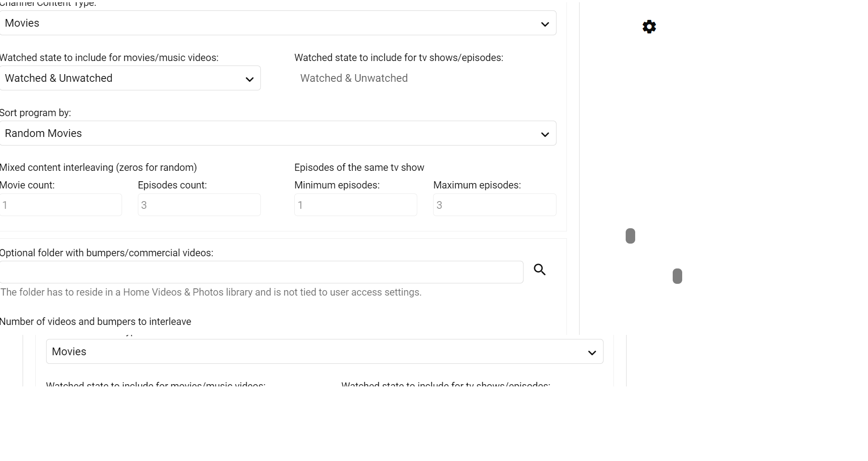Grab the lower gray scrollbar handle

coord(677,276)
